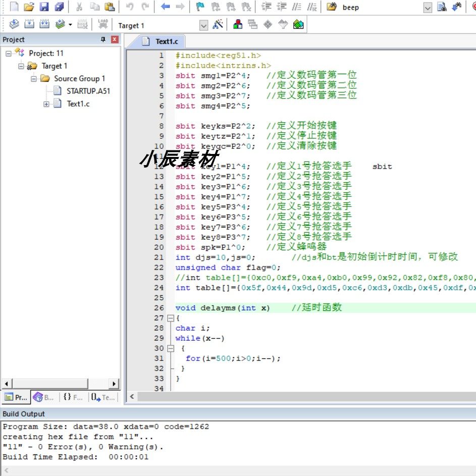Screen dimensions: 476x476
Task: Switch to the B... books tab
Action: pyautogui.click(x=44, y=397)
